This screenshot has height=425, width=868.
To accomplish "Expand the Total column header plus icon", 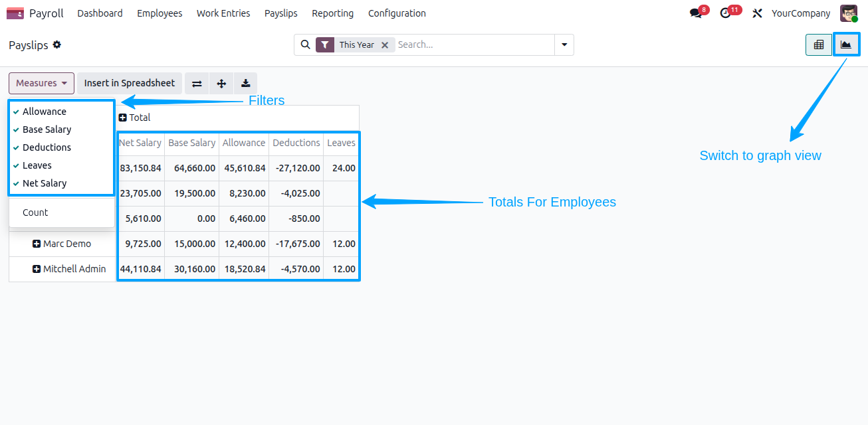I will click(x=123, y=118).
